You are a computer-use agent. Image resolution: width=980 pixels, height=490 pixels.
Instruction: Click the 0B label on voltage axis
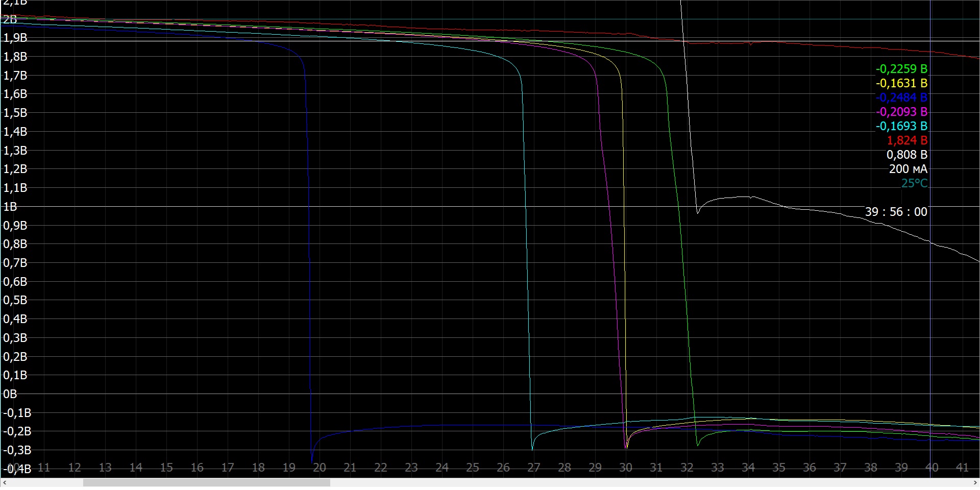(x=10, y=394)
